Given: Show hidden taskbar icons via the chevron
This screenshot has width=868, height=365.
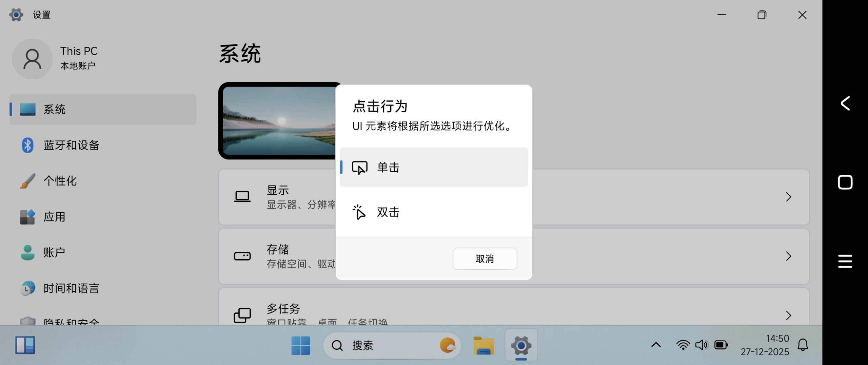Looking at the screenshot, I should [x=655, y=345].
